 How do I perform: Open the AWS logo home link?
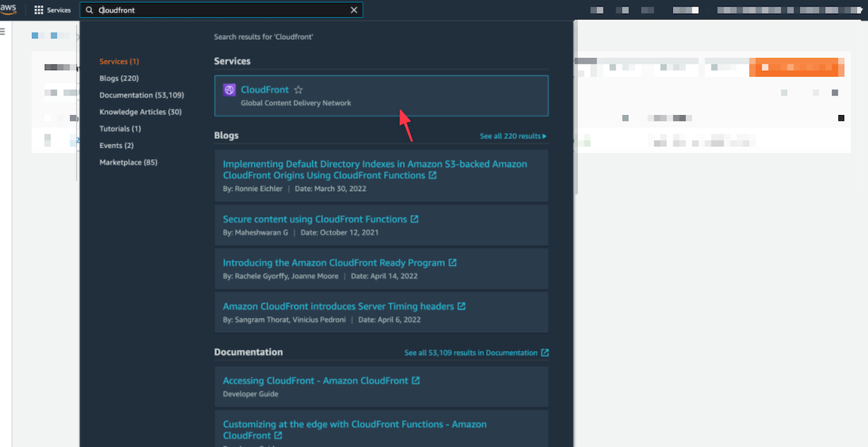(x=8, y=9)
